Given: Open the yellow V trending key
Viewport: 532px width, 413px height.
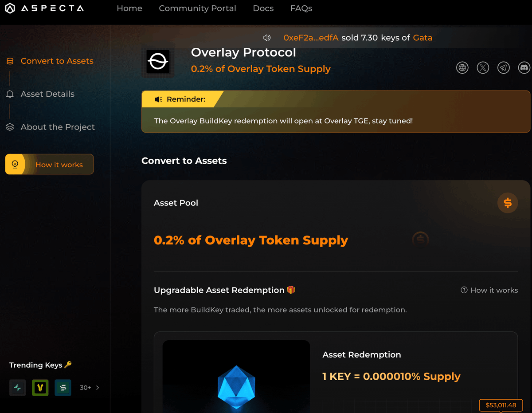Looking at the screenshot, I should click(x=40, y=388).
